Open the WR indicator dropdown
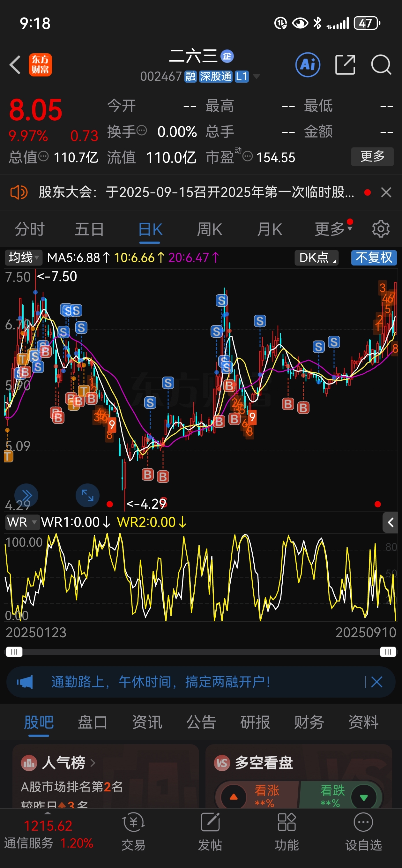This screenshot has width=402, height=868. pyautogui.click(x=22, y=522)
